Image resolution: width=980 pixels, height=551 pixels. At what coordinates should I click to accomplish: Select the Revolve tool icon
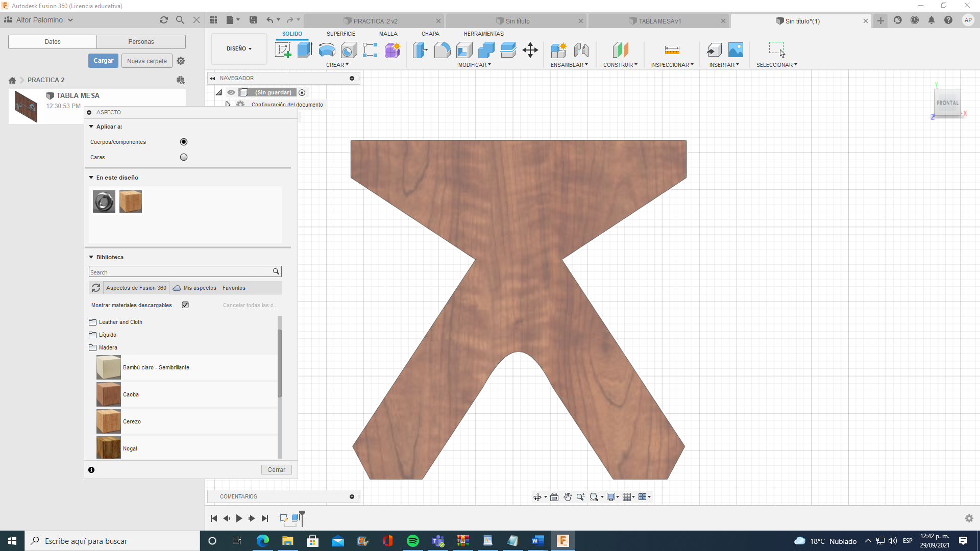click(327, 50)
